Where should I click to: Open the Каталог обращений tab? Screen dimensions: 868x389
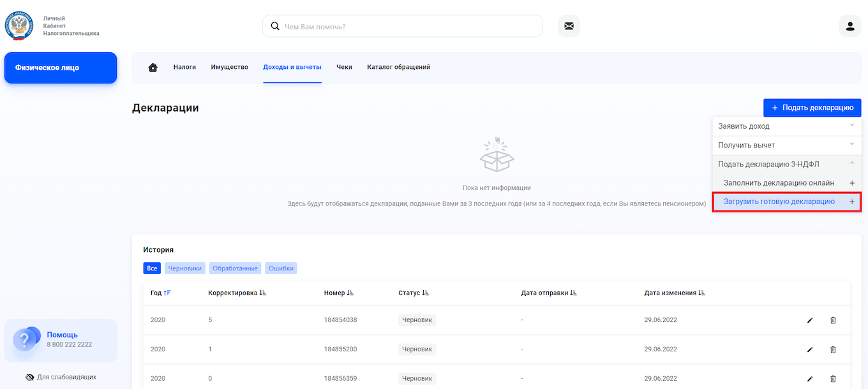pyautogui.click(x=398, y=67)
